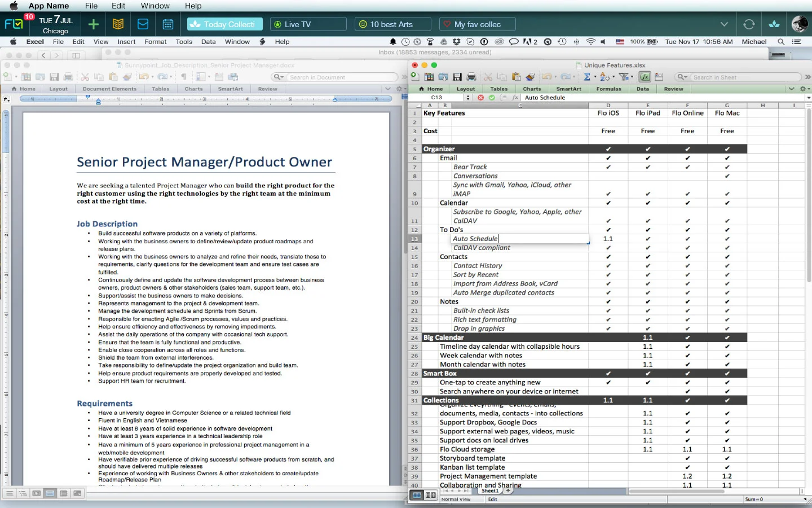Open the Tools menu in Excel menu bar
Screen dimensions: 812x508
pyautogui.click(x=184, y=42)
